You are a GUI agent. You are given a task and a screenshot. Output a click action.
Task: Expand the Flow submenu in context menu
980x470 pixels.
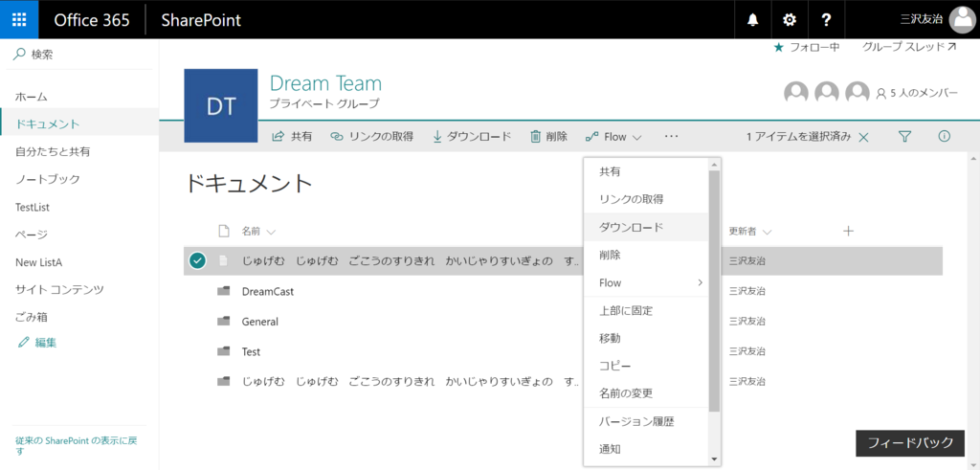[646, 282]
